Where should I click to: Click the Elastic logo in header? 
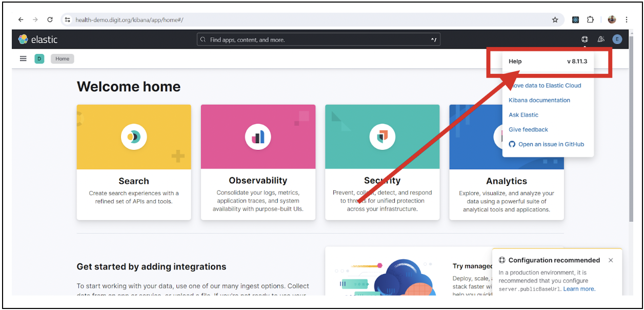point(37,40)
